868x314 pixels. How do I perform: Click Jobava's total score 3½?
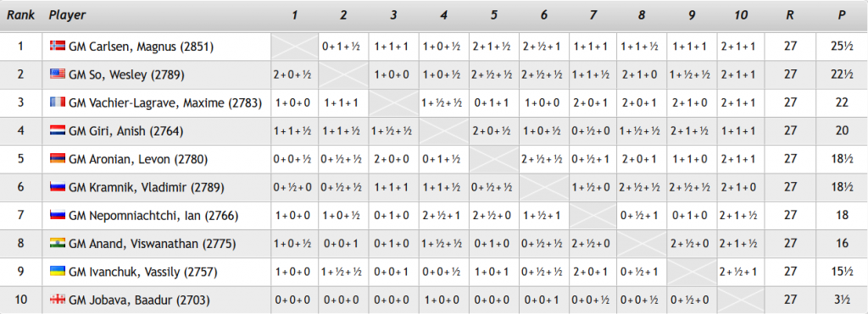point(842,300)
